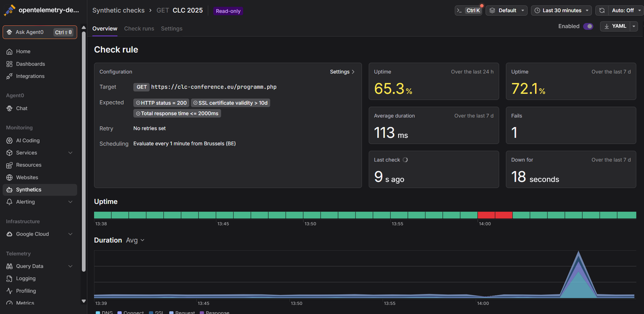Click the 65.3% uptime value
The image size is (644, 314).
tap(393, 89)
